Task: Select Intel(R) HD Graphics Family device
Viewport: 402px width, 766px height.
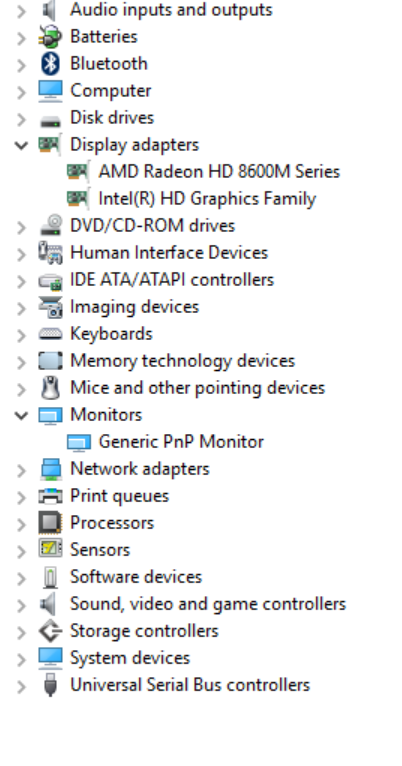Action: (x=207, y=198)
